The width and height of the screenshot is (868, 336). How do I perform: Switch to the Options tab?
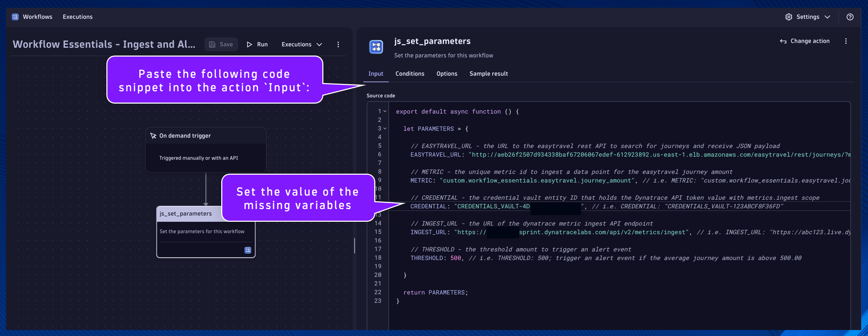(447, 74)
